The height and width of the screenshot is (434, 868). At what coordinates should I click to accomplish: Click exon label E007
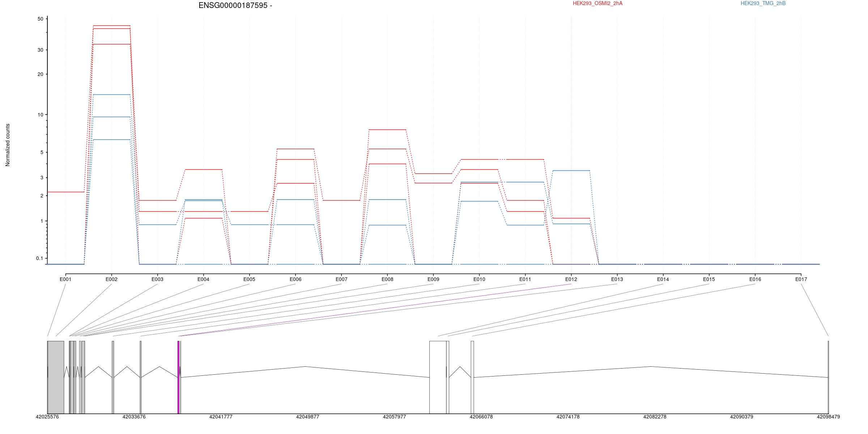pos(341,279)
